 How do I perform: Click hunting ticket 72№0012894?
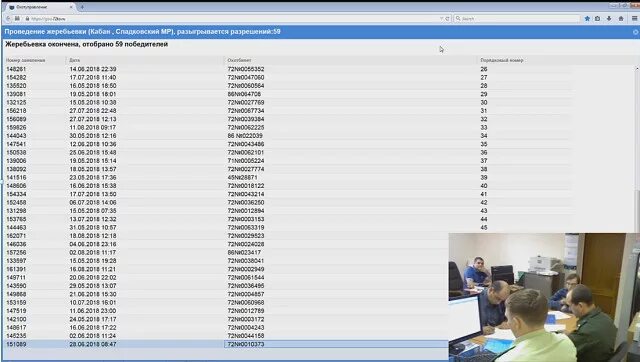(246, 211)
